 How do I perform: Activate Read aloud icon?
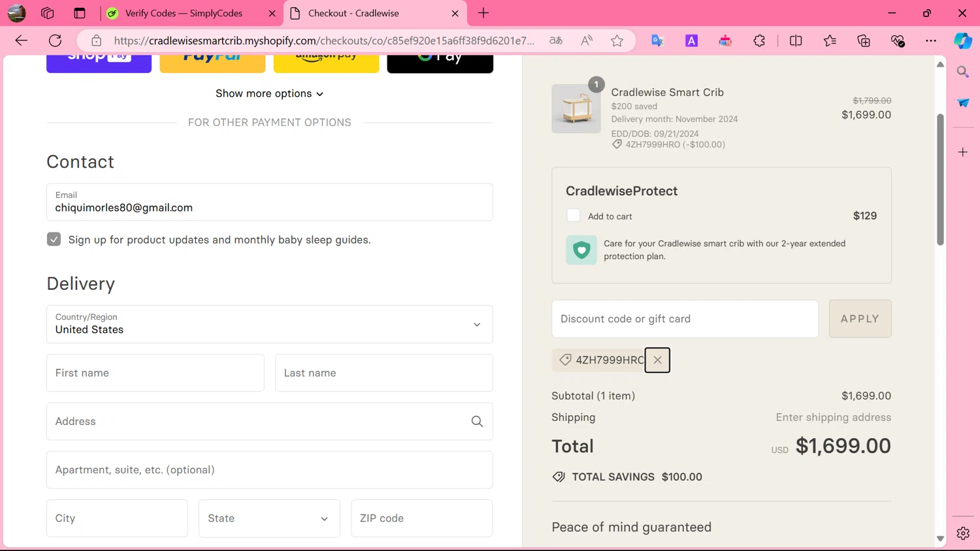587,40
